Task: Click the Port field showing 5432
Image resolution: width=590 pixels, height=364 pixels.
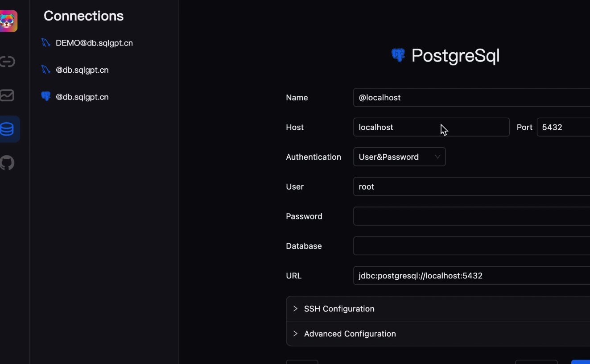Action: pos(563,127)
